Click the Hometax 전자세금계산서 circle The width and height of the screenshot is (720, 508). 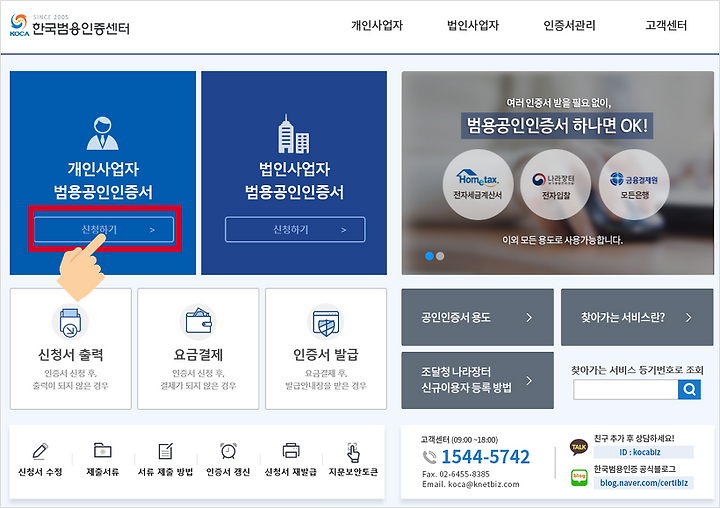(478, 184)
